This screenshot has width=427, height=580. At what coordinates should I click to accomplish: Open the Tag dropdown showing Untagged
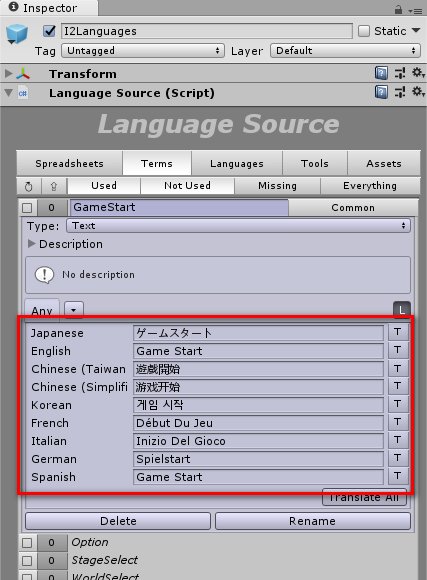[143, 51]
